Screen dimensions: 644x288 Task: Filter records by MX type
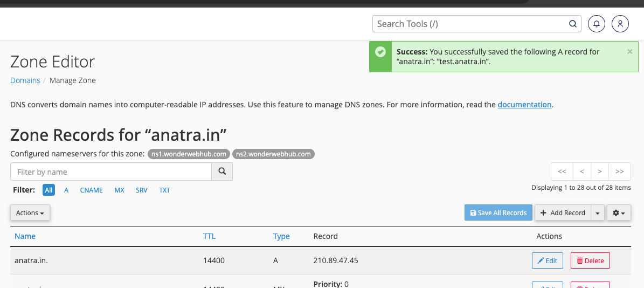point(119,190)
